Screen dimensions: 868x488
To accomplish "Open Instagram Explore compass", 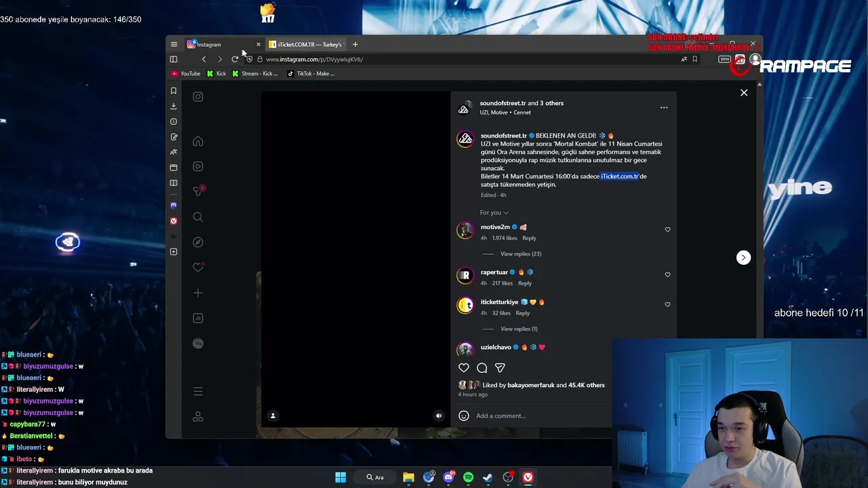I will pyautogui.click(x=198, y=242).
